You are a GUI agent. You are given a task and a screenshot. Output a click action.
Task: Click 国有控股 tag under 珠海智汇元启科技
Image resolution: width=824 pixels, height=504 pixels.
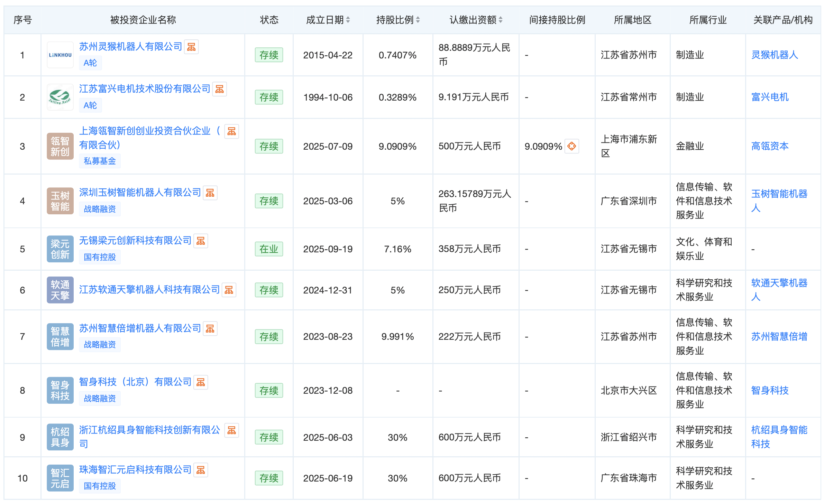click(100, 486)
